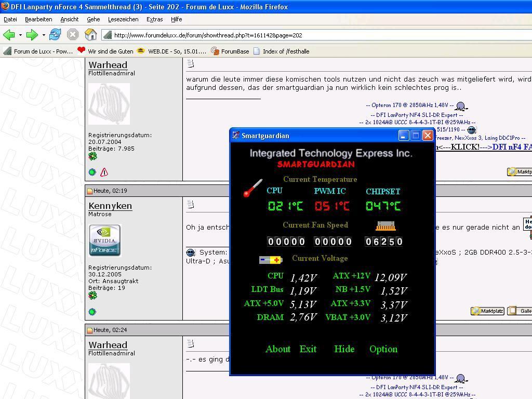Screen dimensions: 532x399
Task: Click the report warning triangle under Warhead
Action: (x=104, y=172)
